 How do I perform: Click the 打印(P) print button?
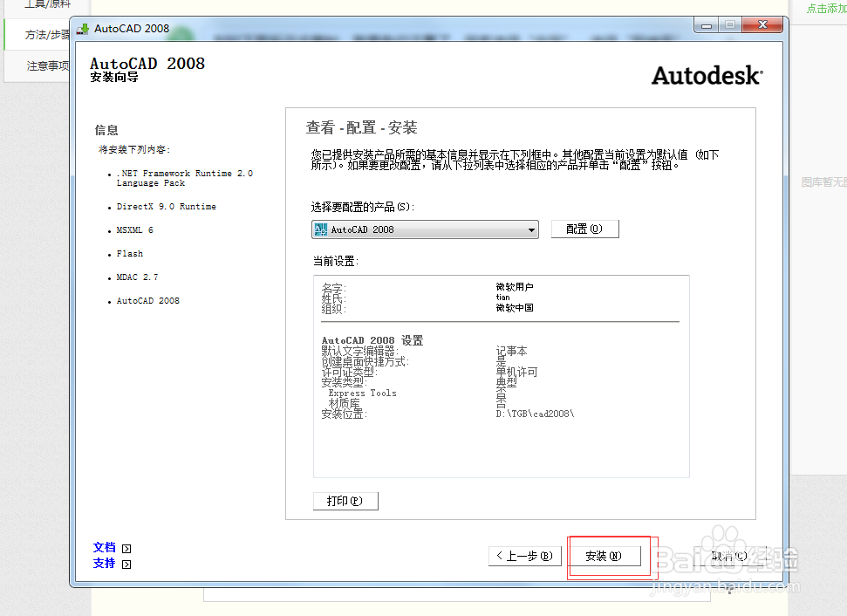(x=345, y=501)
